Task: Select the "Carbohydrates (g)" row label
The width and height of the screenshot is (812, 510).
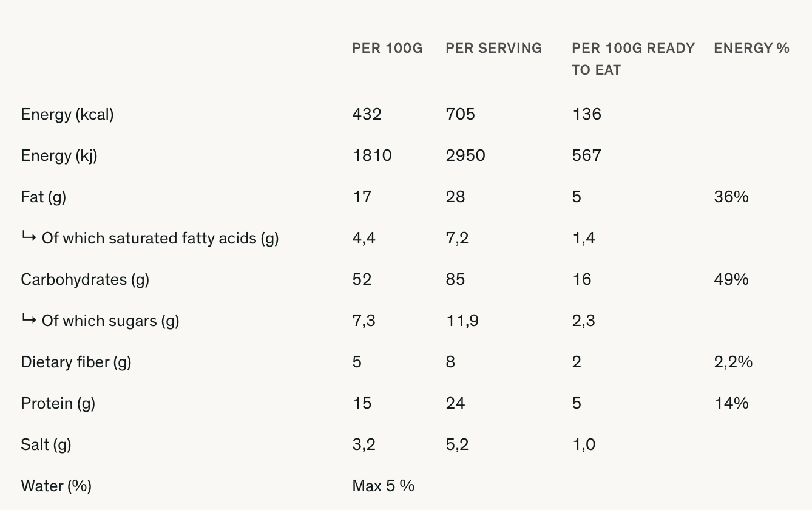Action: click(85, 279)
